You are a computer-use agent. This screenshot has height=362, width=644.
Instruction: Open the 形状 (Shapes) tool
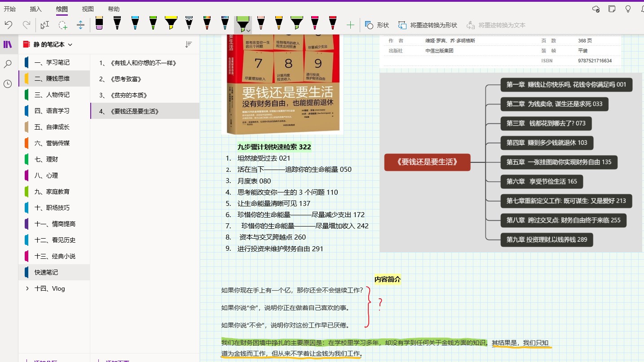tap(376, 25)
